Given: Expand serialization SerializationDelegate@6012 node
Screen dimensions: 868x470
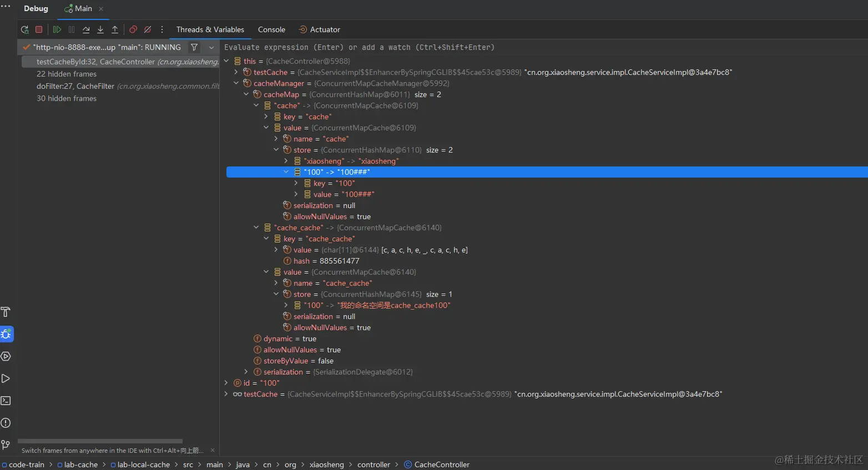Looking at the screenshot, I should coord(246,372).
